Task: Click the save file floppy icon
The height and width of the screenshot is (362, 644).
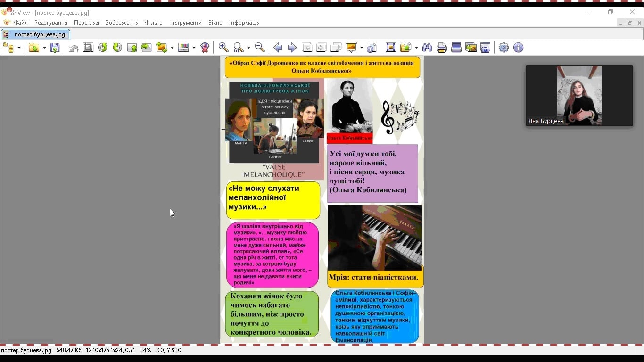Action: click(55, 48)
